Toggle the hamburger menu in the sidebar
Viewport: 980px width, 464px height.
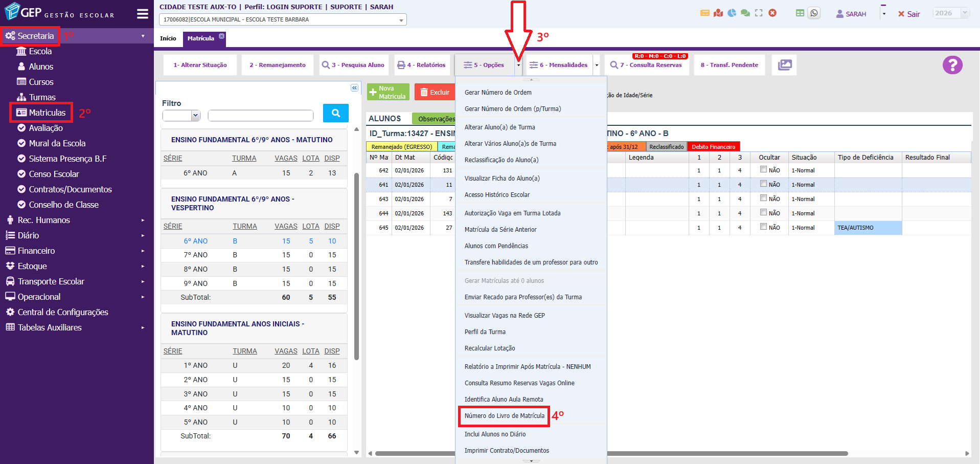[x=143, y=14]
